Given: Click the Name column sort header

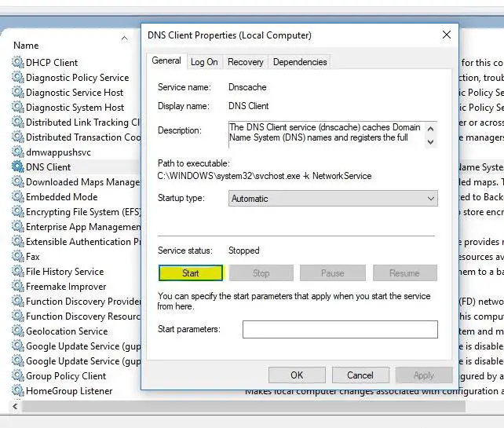Looking at the screenshot, I should (71, 46).
